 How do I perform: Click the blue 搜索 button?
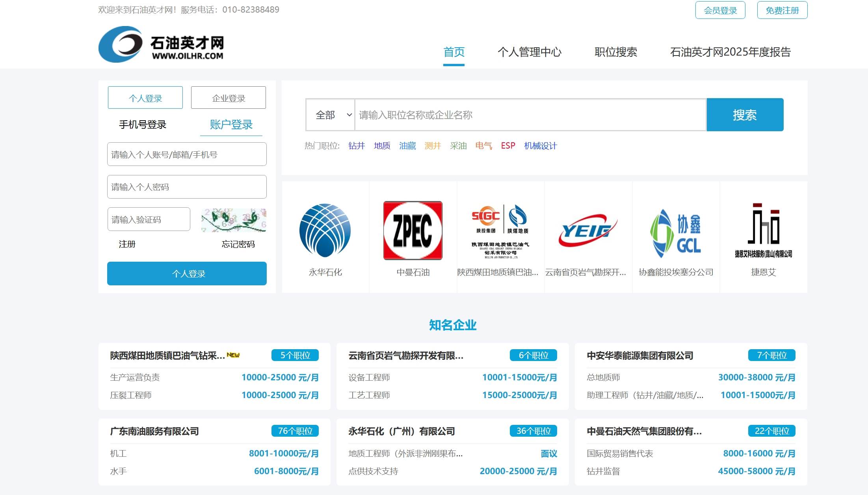click(x=745, y=115)
